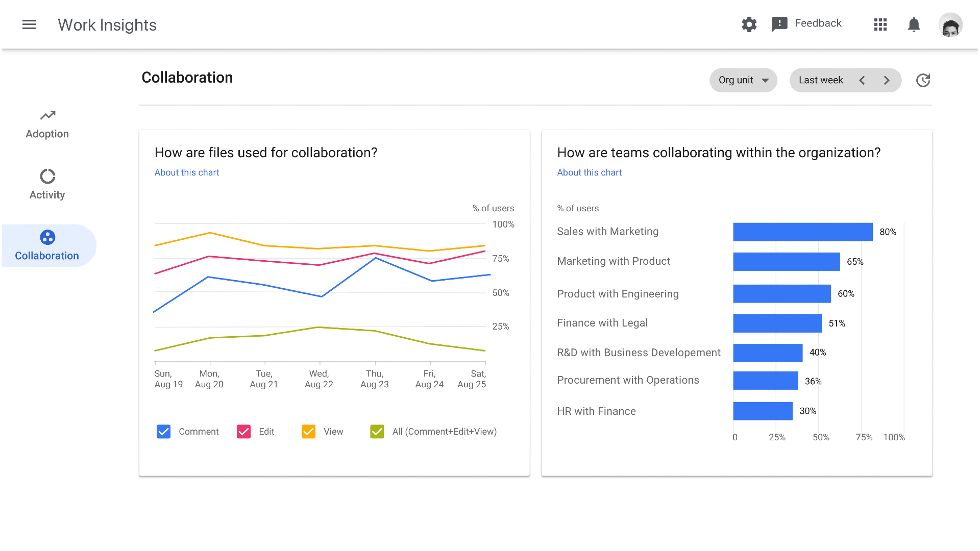
Task: Click the next week navigation arrow
Action: (887, 80)
